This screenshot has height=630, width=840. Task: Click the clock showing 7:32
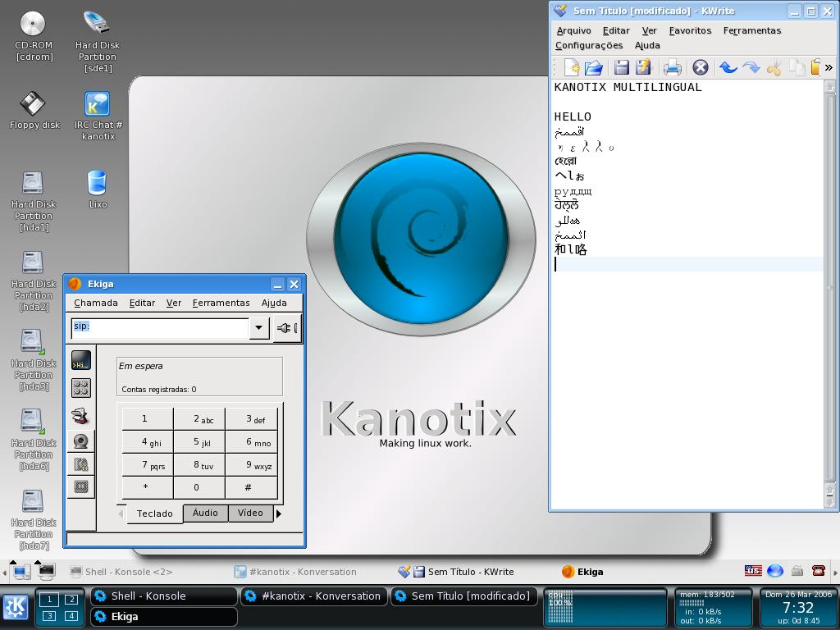point(798,608)
